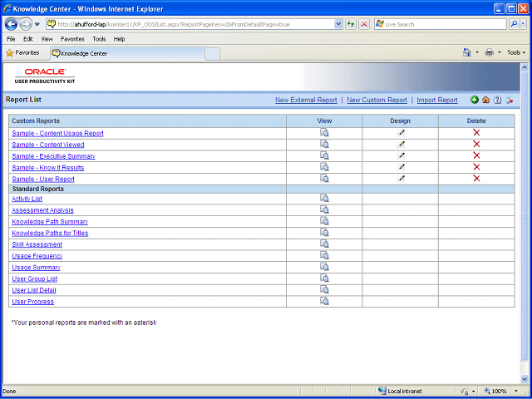
Task: Click New Custom Report link
Action: (x=377, y=100)
